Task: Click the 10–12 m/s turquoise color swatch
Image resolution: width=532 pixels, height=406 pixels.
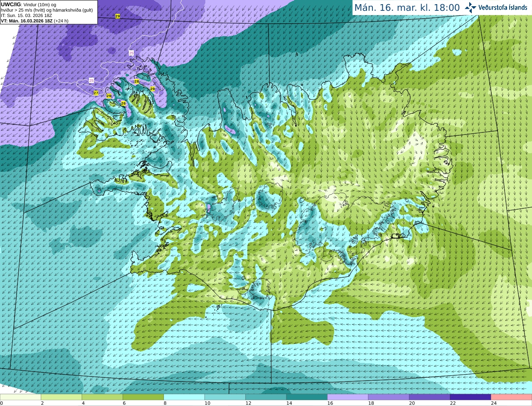Action: tap(225, 397)
